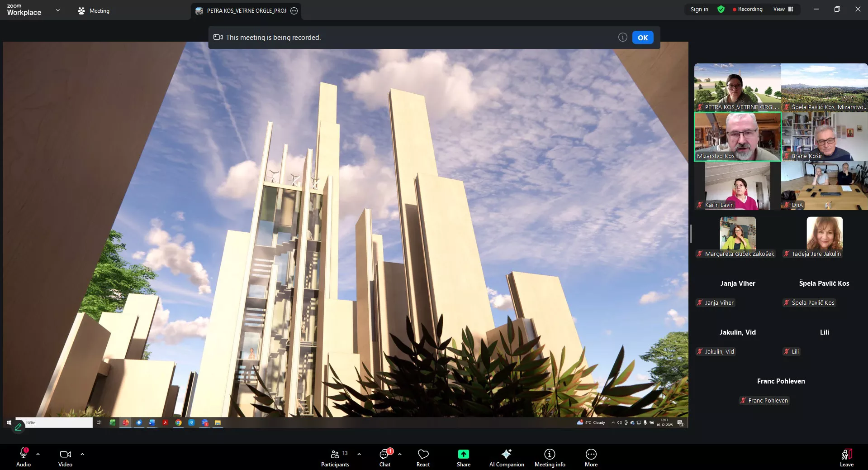Viewport: 868px width, 470px height.
Task: Open the More options menu
Action: coord(591,457)
